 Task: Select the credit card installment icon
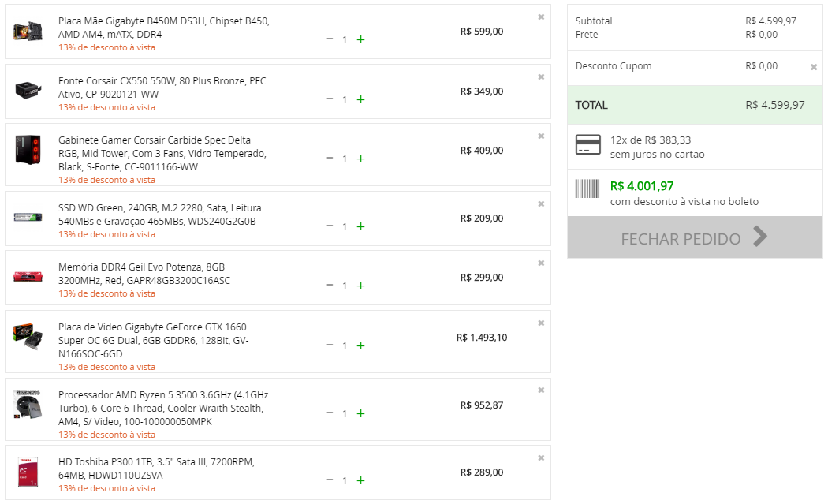(587, 144)
